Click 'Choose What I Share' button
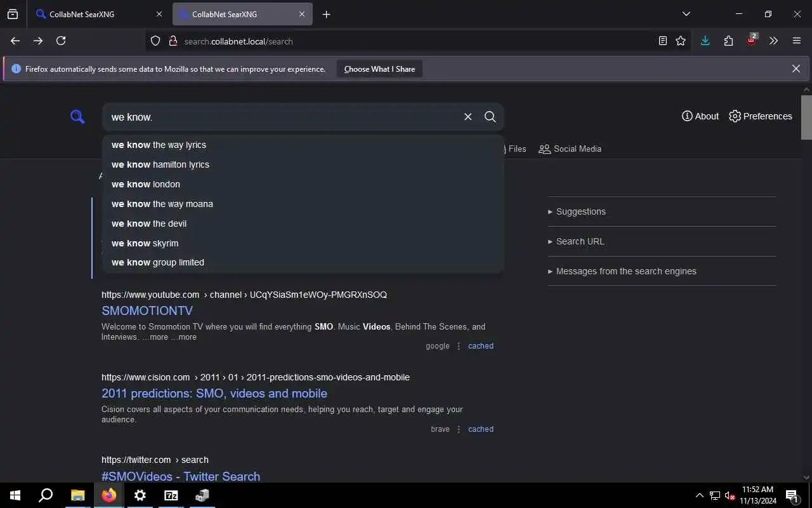This screenshot has height=508, width=812. (379, 69)
